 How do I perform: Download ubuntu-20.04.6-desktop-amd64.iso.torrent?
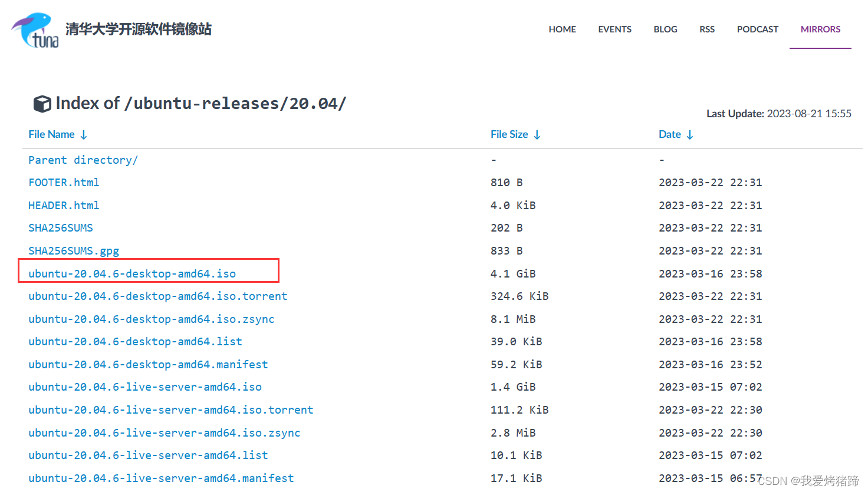point(158,296)
